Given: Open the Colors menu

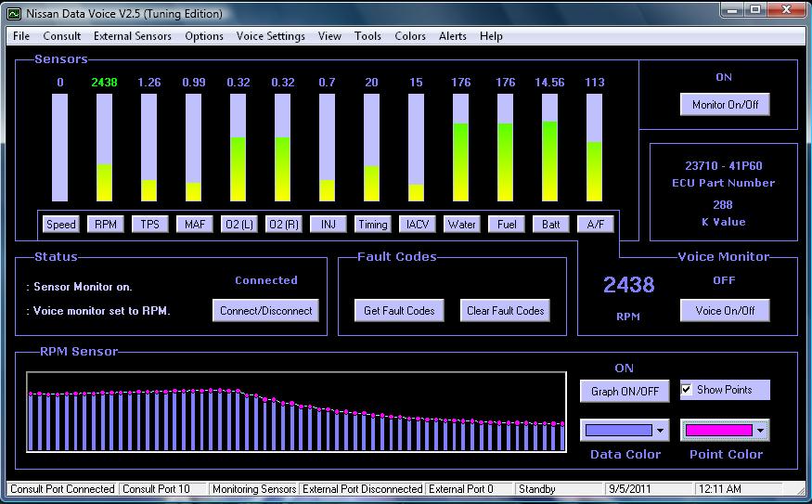Looking at the screenshot, I should [x=409, y=36].
